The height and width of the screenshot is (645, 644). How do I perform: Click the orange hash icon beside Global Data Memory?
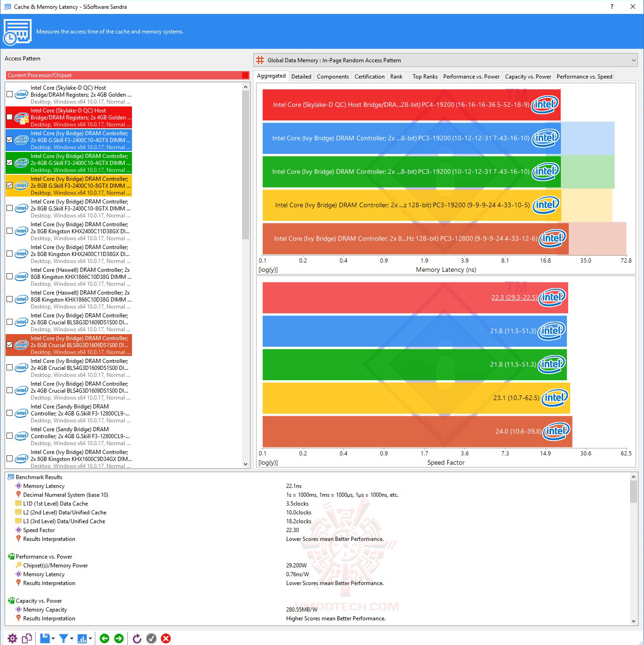tap(260, 60)
